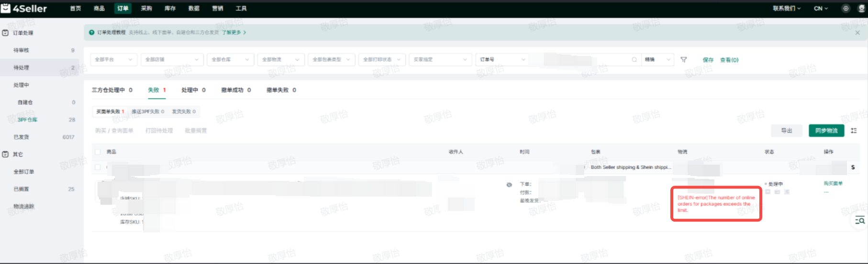The image size is (868, 264).
Task: Click the floating search-list icon at right edge
Action: pyautogui.click(x=860, y=220)
